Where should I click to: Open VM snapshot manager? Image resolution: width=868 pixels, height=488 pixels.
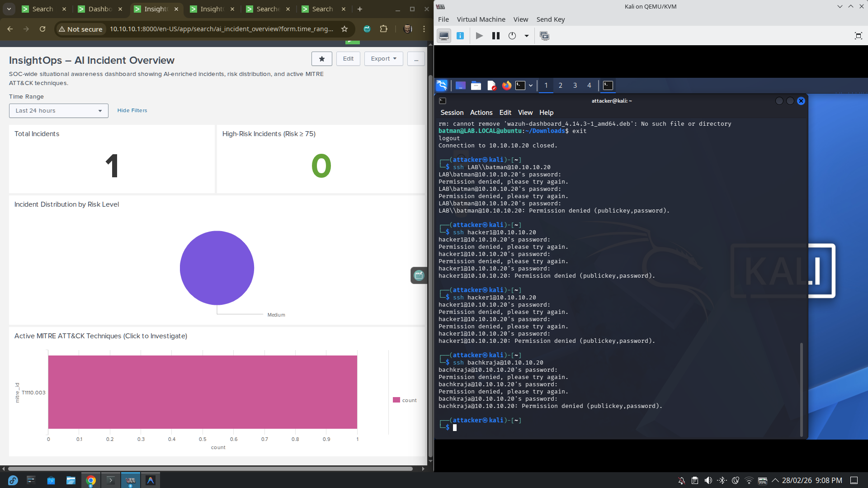544,36
